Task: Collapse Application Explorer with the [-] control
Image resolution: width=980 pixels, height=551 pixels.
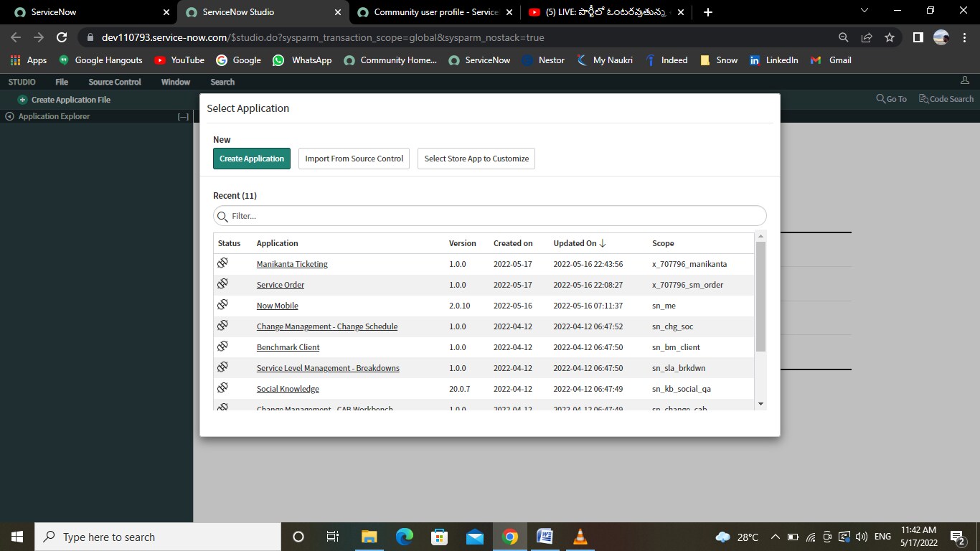Action: click(x=183, y=116)
